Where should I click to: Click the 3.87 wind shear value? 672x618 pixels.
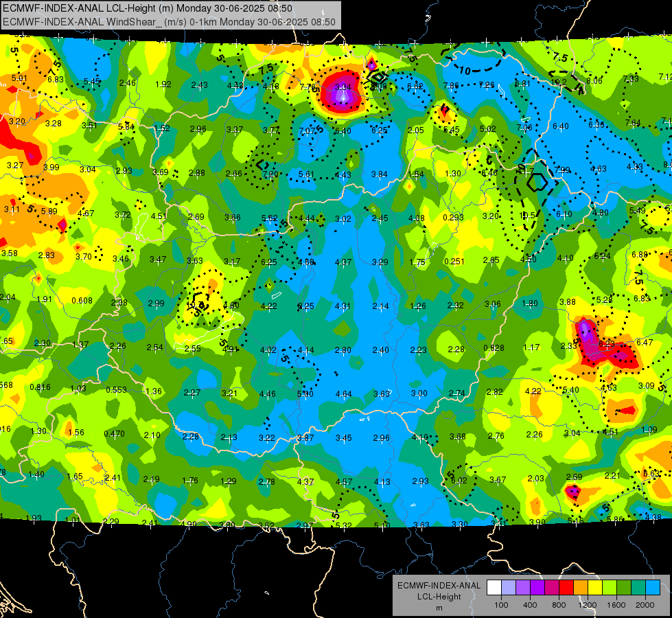[305, 438]
